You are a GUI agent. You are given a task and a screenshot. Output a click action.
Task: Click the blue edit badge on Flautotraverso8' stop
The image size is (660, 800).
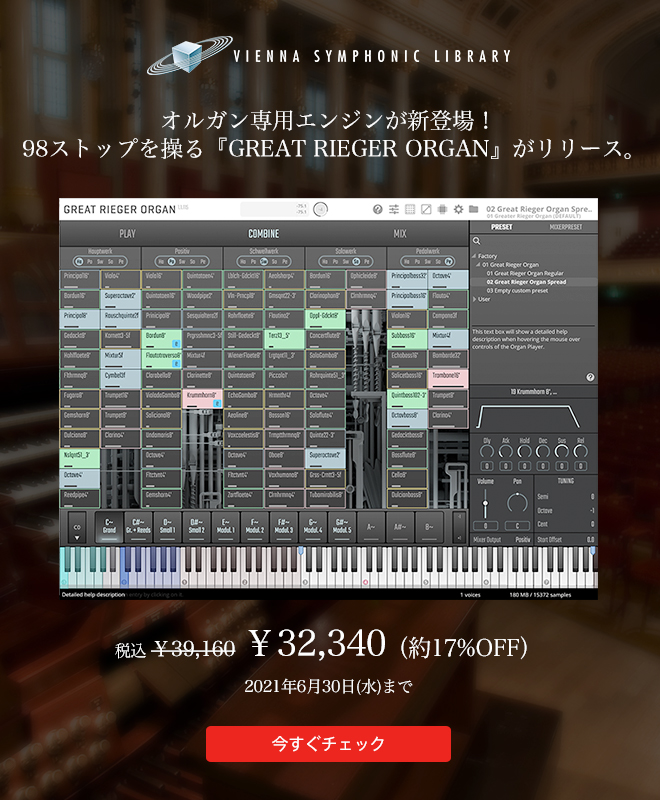tap(175, 363)
